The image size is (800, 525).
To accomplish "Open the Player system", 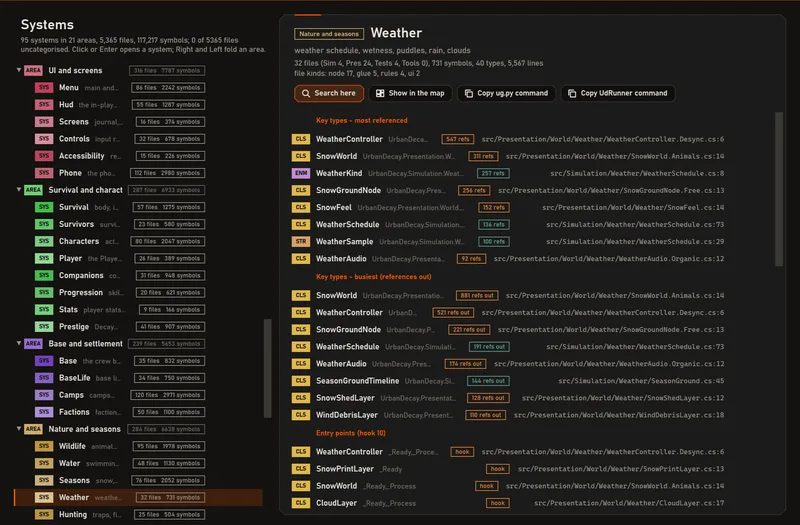I will pyautogui.click(x=138, y=258).
